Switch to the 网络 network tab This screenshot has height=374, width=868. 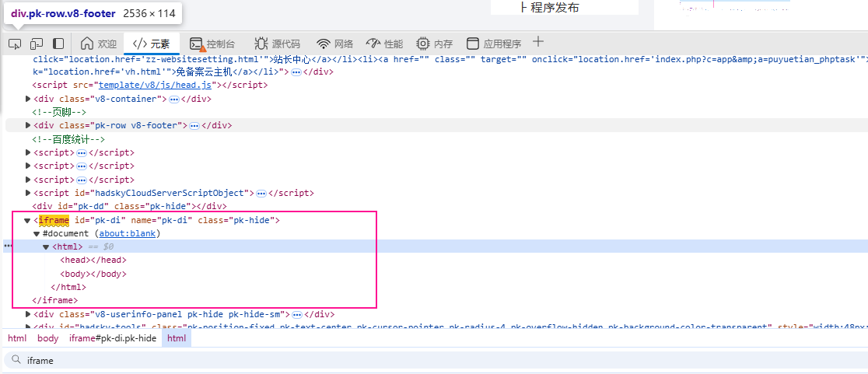point(335,44)
